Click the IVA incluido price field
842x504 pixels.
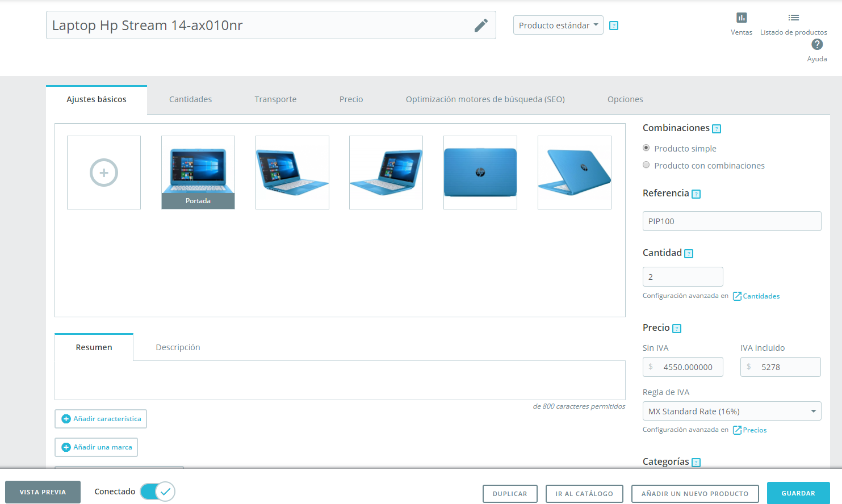[781, 367]
